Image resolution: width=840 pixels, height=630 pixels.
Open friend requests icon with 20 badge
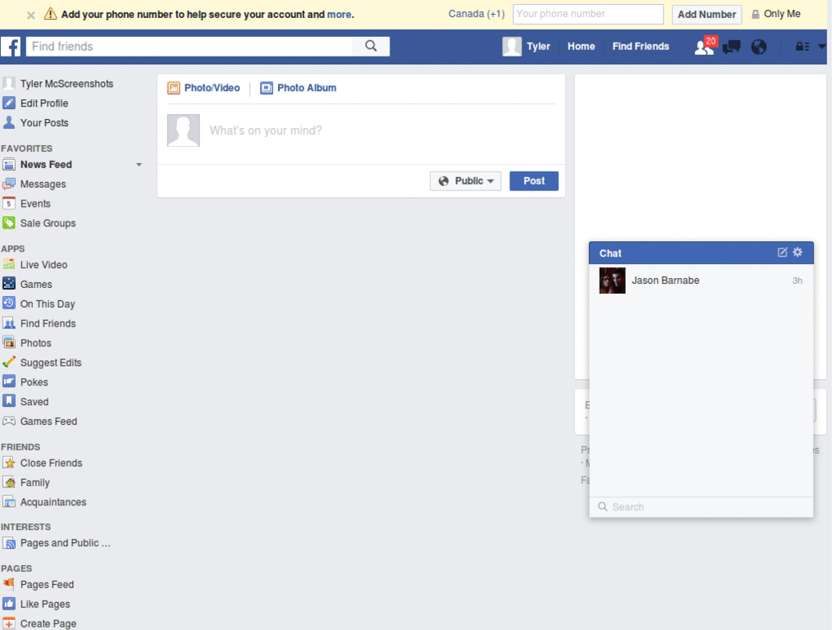tap(705, 47)
